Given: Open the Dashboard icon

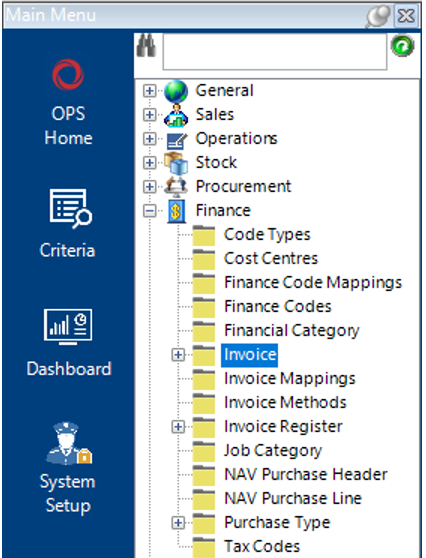Looking at the screenshot, I should [x=68, y=327].
